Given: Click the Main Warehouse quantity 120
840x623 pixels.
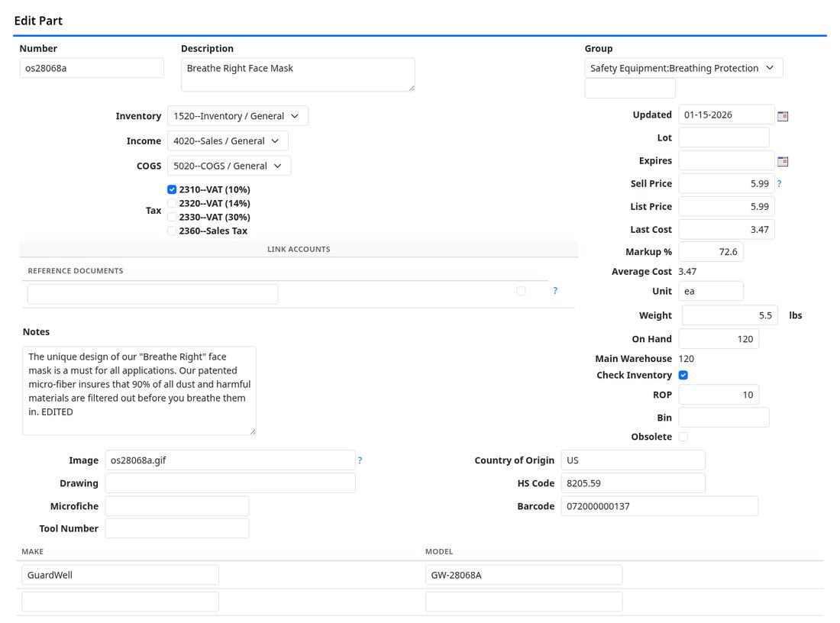Looking at the screenshot, I should 687,358.
